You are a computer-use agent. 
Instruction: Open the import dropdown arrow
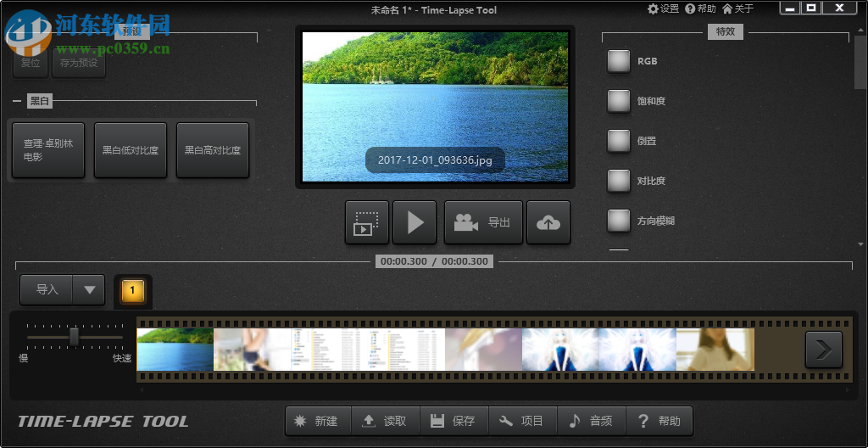89,289
